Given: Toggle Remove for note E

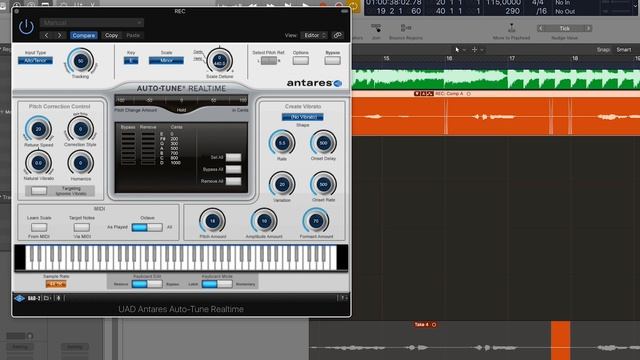Looking at the screenshot, I should 148,134.
